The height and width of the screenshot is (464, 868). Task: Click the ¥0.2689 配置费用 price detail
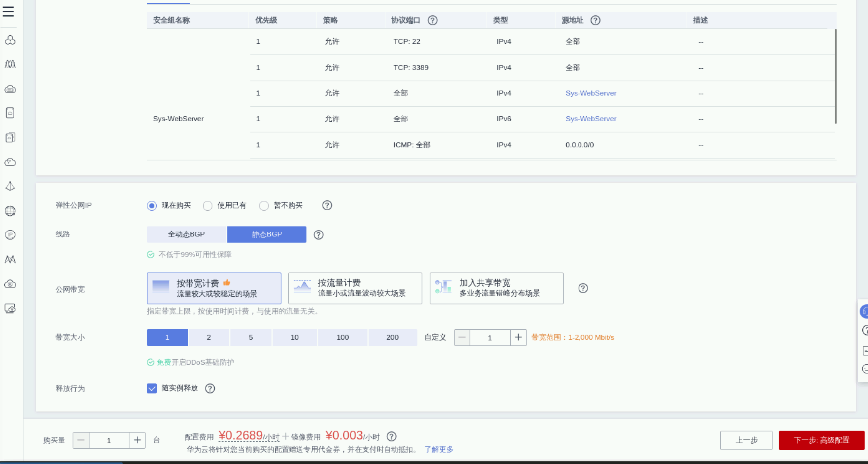241,436
